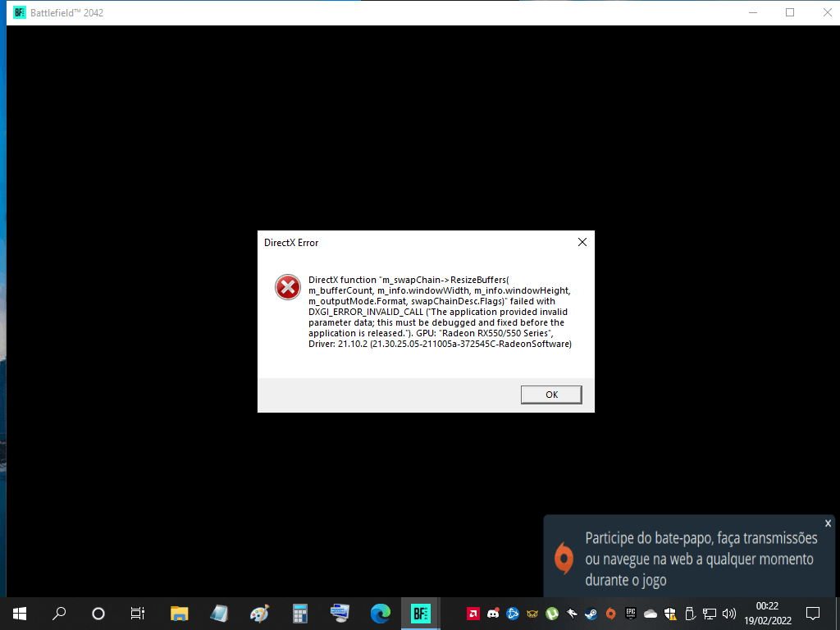
Task: Click the DirectX Error dialog title
Action: click(291, 243)
